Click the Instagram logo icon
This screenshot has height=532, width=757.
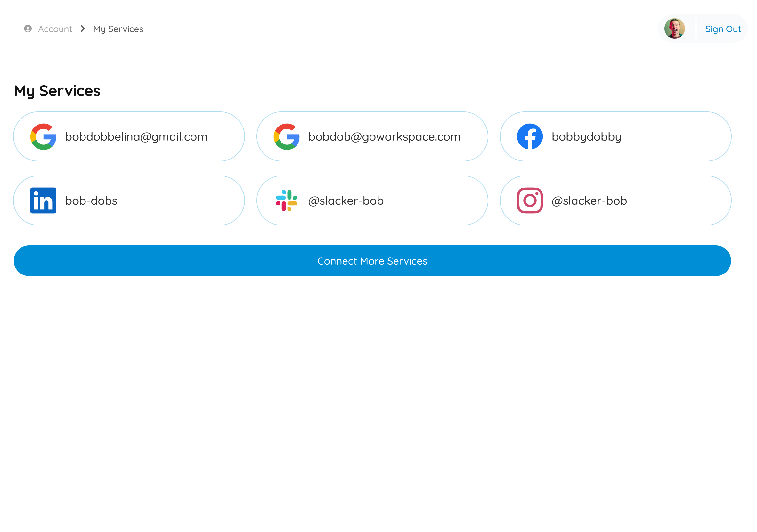tap(530, 201)
